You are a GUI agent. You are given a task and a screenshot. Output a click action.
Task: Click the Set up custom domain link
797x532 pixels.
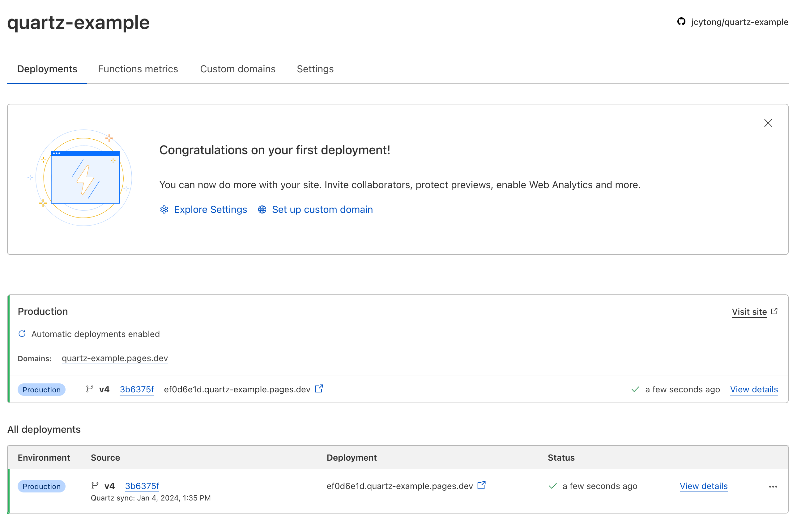(x=322, y=210)
